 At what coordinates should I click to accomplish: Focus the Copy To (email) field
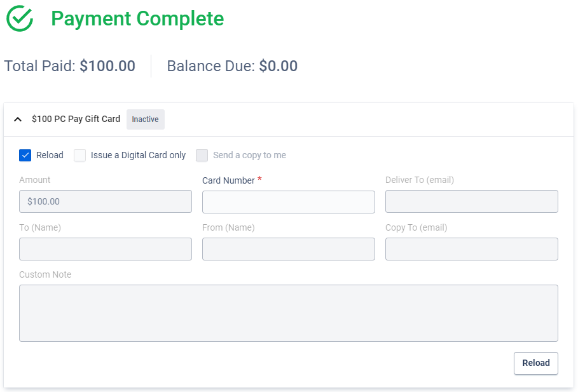[x=472, y=249]
